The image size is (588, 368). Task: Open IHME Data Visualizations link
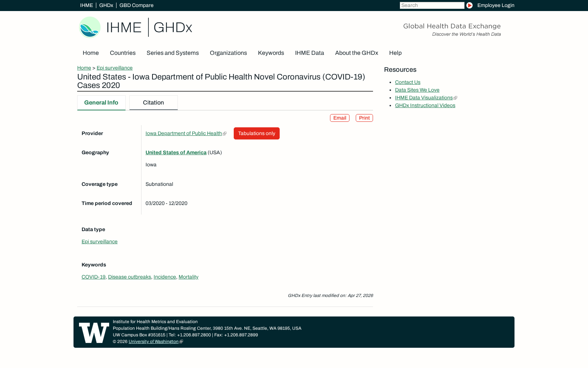point(424,98)
